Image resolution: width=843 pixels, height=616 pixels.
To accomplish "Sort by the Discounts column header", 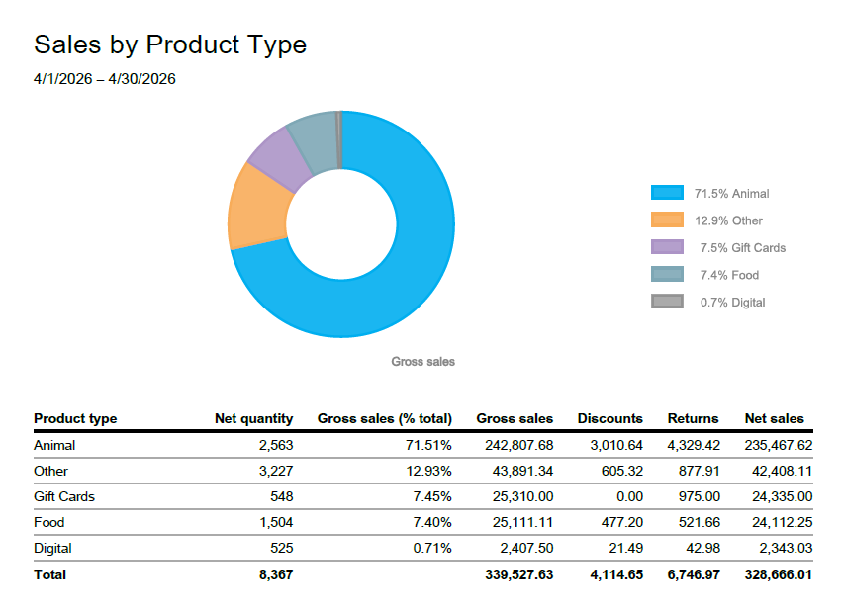I will (x=609, y=418).
